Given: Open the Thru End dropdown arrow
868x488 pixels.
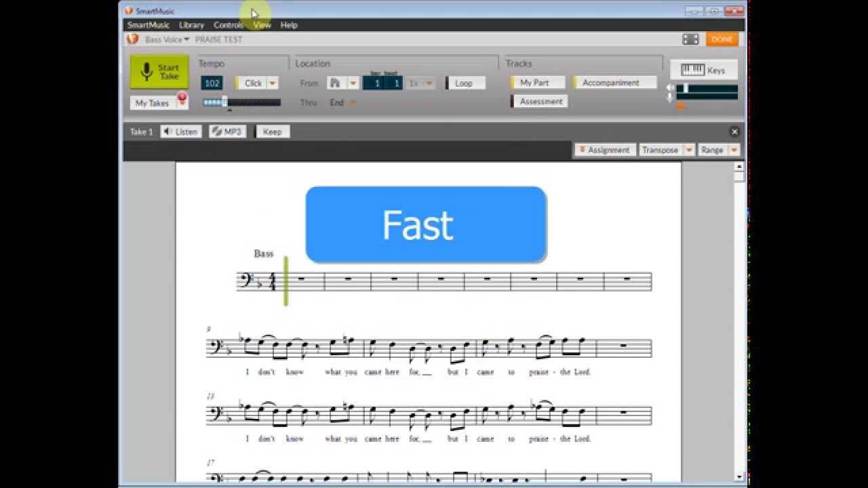Looking at the screenshot, I should [353, 103].
